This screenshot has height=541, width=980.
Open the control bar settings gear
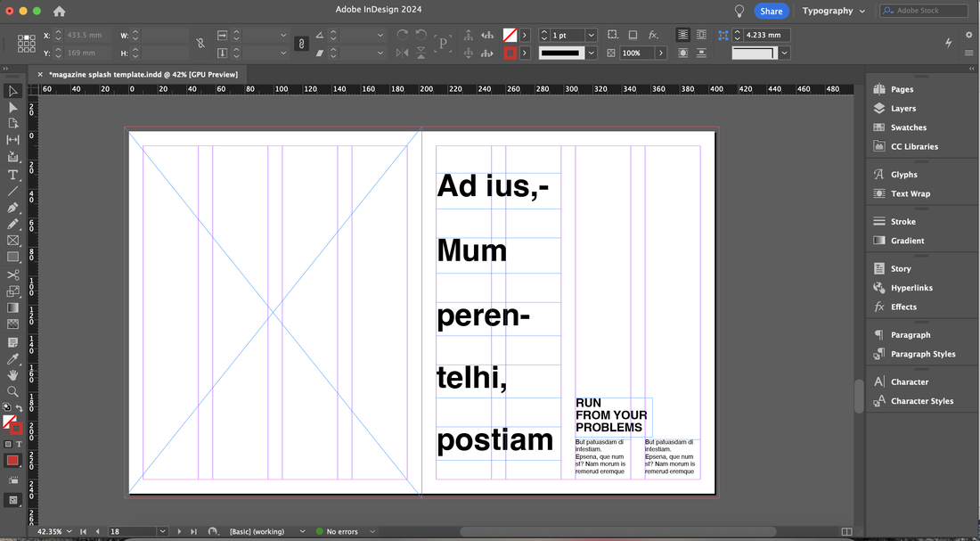968,35
